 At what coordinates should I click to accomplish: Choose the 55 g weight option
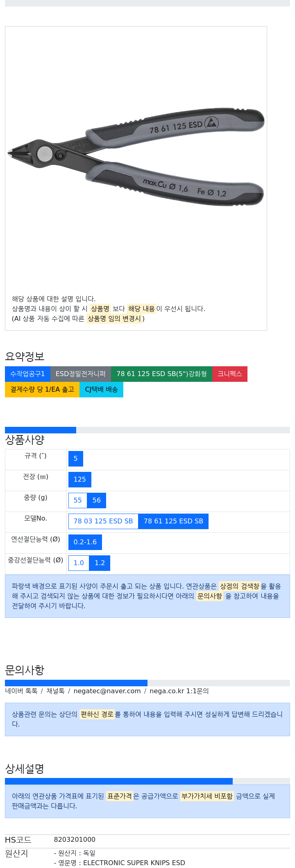click(78, 501)
